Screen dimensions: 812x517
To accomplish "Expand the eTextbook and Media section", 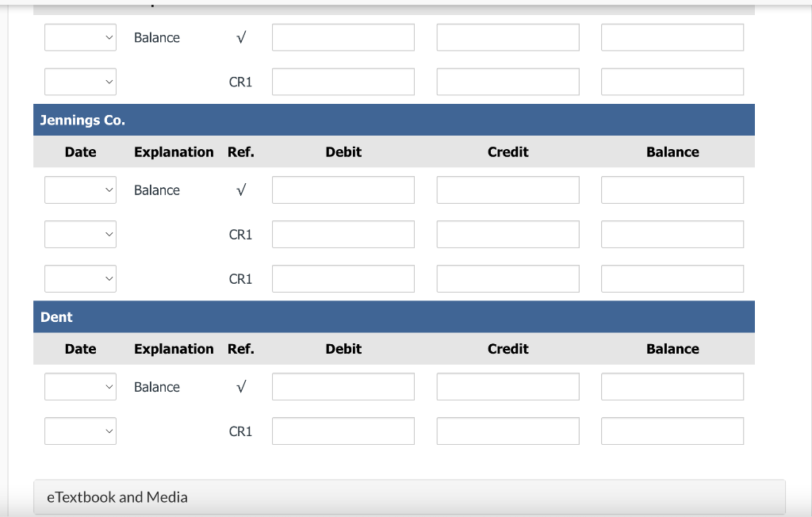I will [117, 497].
